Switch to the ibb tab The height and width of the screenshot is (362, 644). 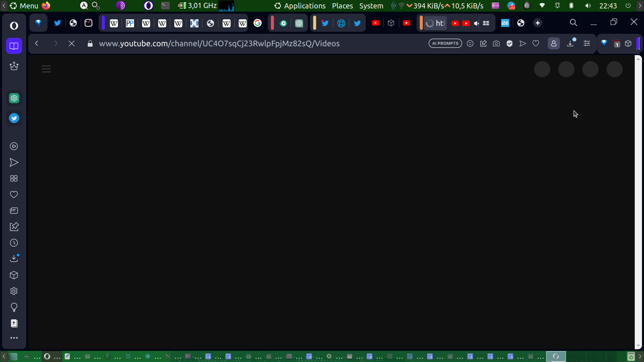505,23
